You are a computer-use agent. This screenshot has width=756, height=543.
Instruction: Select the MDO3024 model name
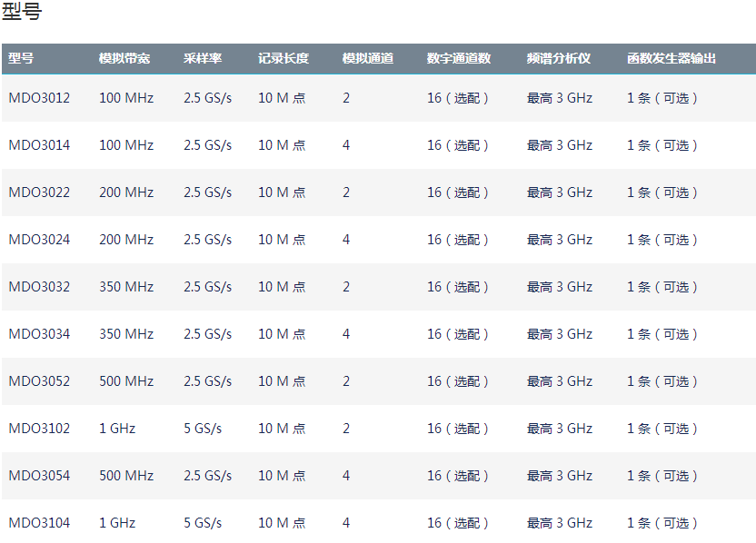[x=39, y=240]
